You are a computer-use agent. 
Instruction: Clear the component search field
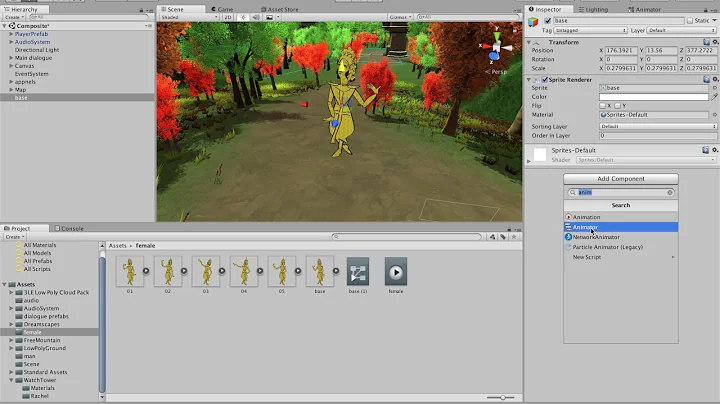[670, 192]
